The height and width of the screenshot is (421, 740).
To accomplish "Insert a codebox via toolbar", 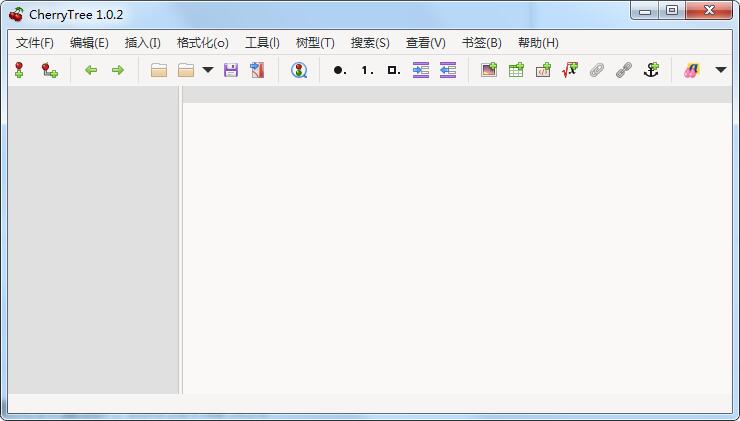I will [543, 70].
